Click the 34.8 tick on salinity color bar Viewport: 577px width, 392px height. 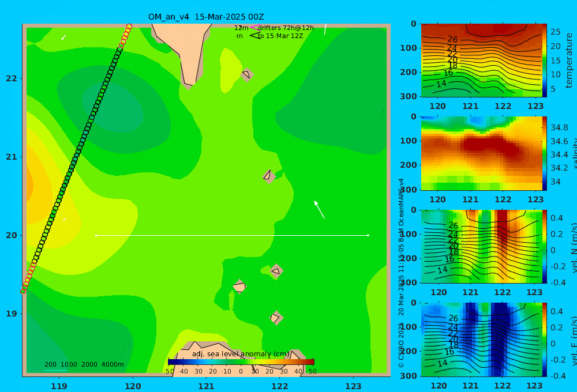559,127
